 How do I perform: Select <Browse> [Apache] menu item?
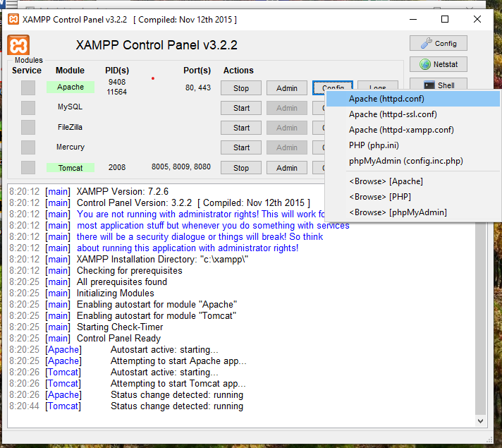(412, 181)
